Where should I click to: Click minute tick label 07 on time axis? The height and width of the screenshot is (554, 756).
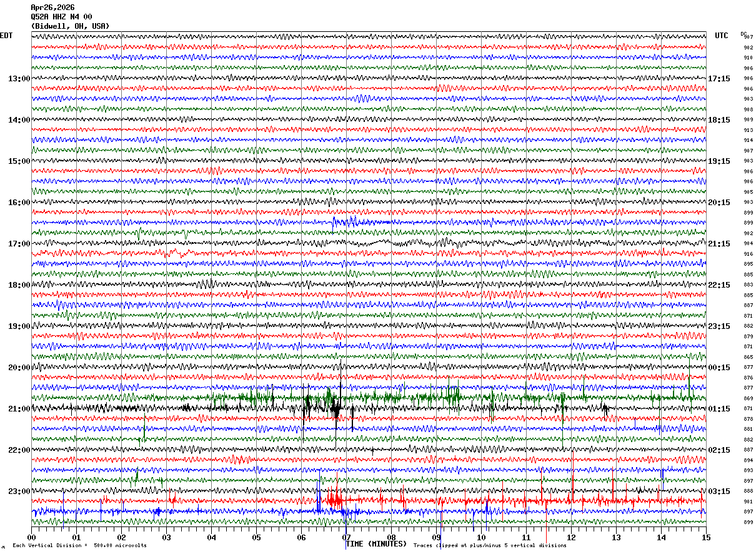pyautogui.click(x=346, y=537)
